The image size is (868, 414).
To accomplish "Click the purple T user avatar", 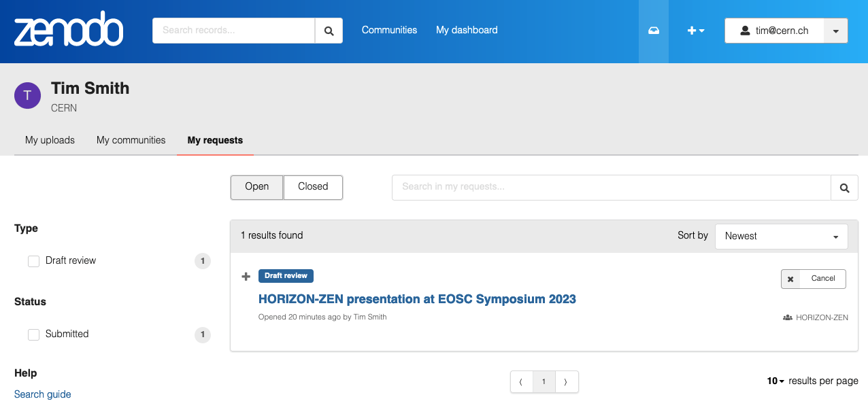I will pyautogui.click(x=27, y=96).
